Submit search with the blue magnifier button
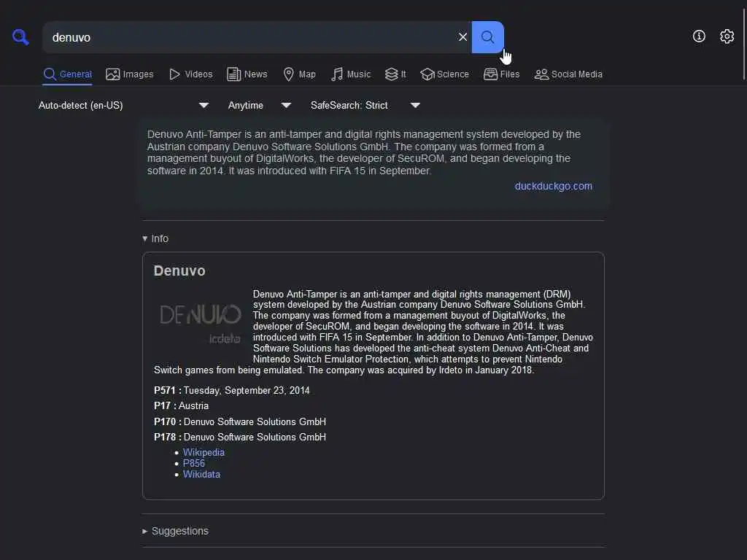 point(487,37)
